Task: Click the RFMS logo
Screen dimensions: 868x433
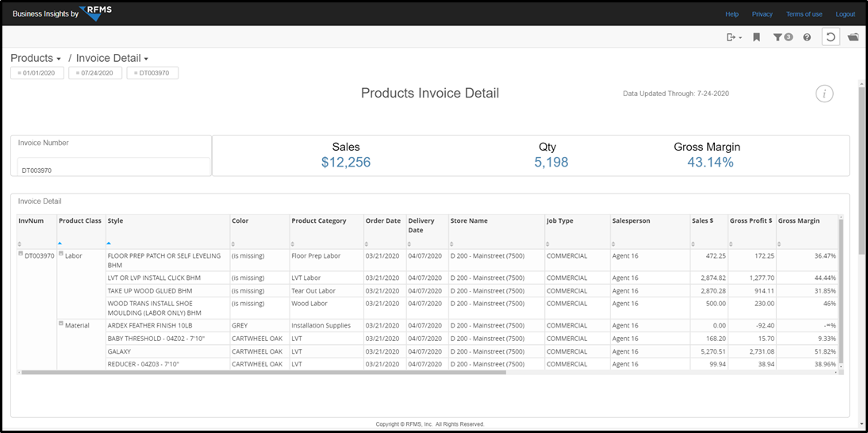Action: coord(96,13)
